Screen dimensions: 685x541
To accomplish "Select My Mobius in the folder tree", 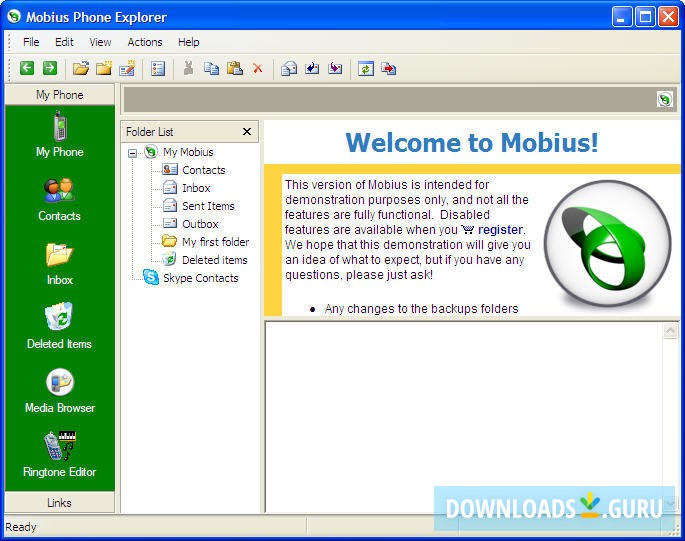I will (x=188, y=152).
